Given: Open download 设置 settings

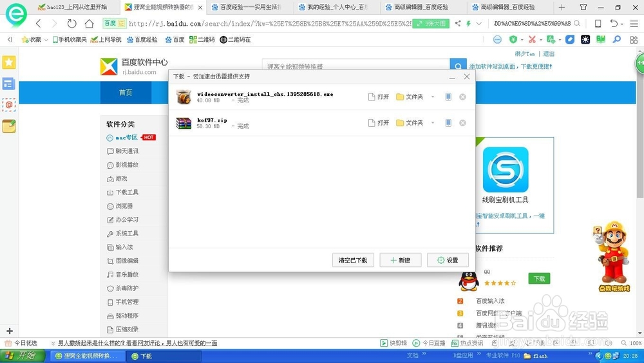Looking at the screenshot, I should coord(448,260).
